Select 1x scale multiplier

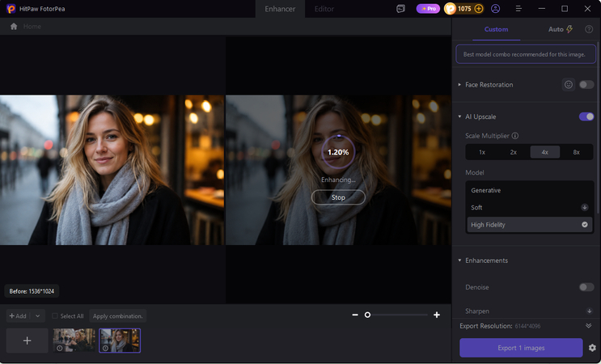(x=482, y=152)
